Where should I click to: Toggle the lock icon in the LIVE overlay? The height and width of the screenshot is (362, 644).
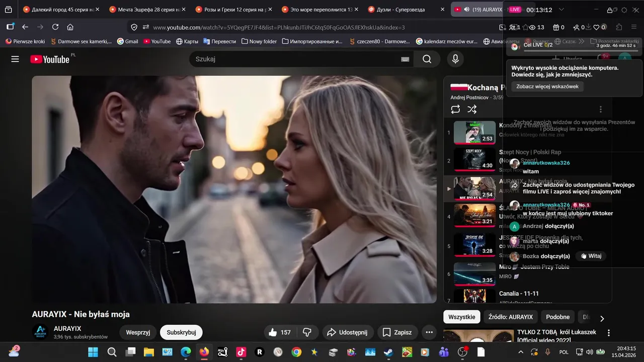tap(609, 10)
